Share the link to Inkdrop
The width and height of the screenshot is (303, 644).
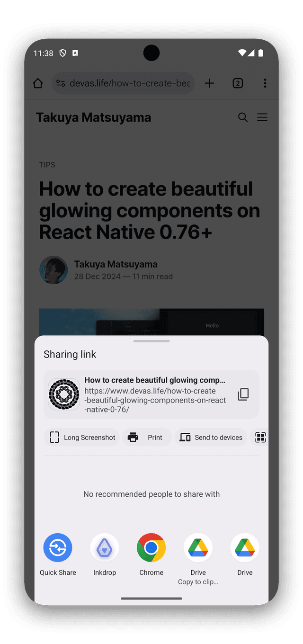click(105, 548)
